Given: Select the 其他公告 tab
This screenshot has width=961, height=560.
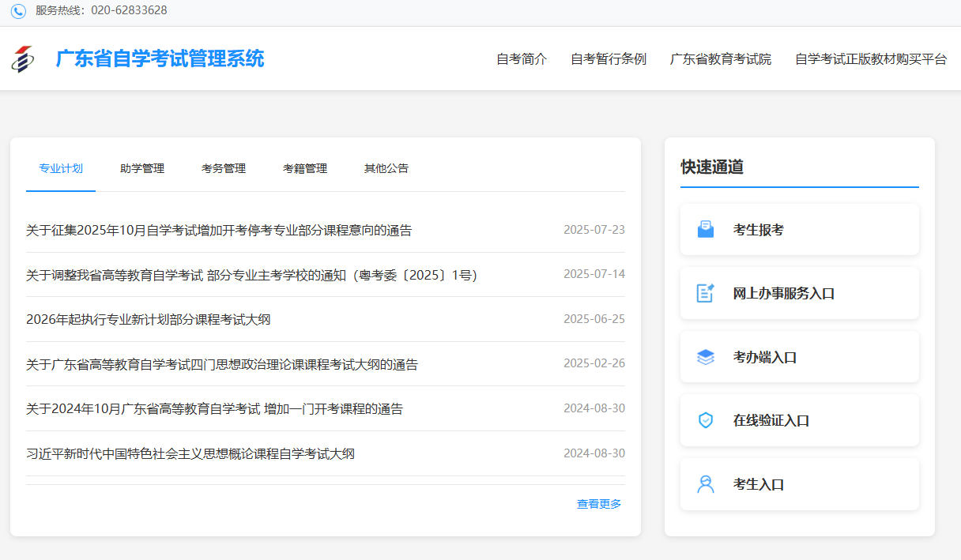Looking at the screenshot, I should coord(386,168).
